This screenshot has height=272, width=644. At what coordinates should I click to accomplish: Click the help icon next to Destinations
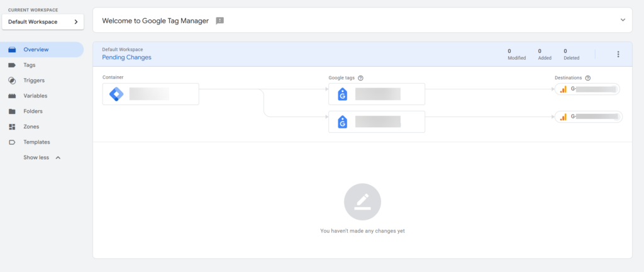[588, 77]
